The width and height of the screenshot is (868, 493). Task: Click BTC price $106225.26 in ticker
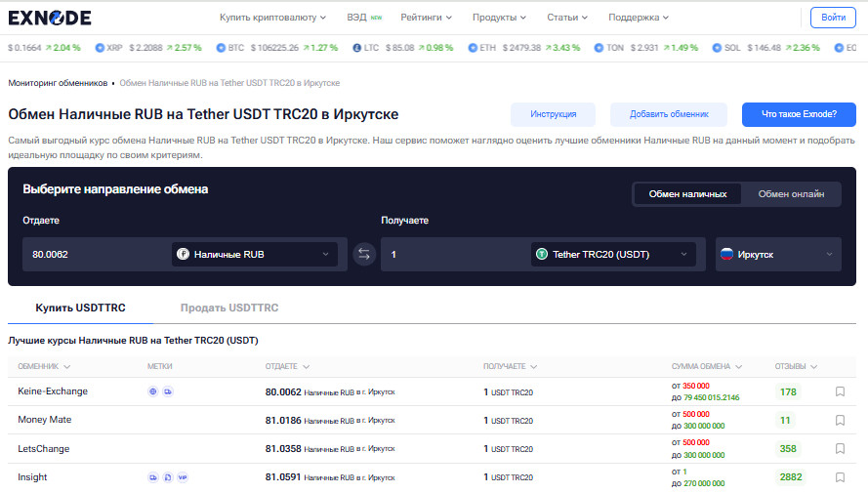[274, 48]
